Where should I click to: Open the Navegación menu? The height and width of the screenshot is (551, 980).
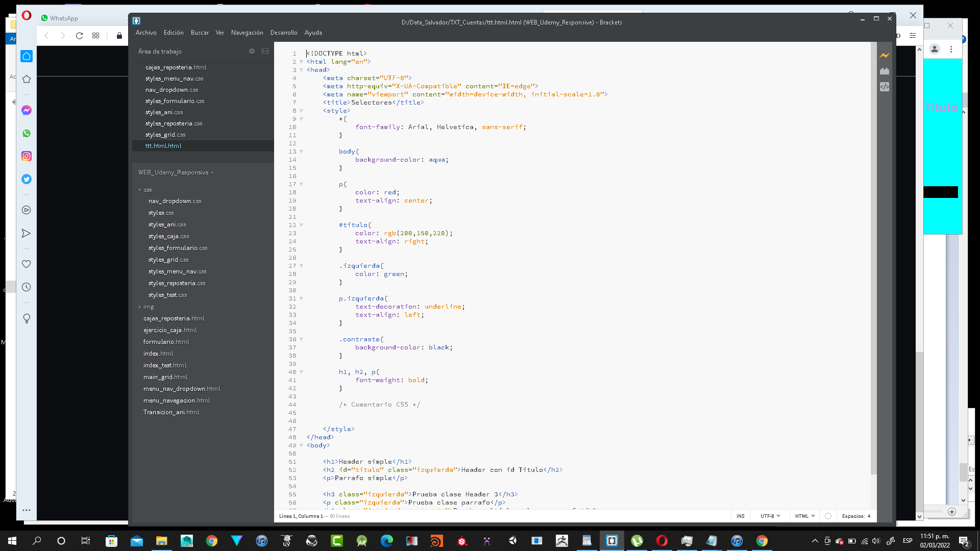click(x=247, y=33)
